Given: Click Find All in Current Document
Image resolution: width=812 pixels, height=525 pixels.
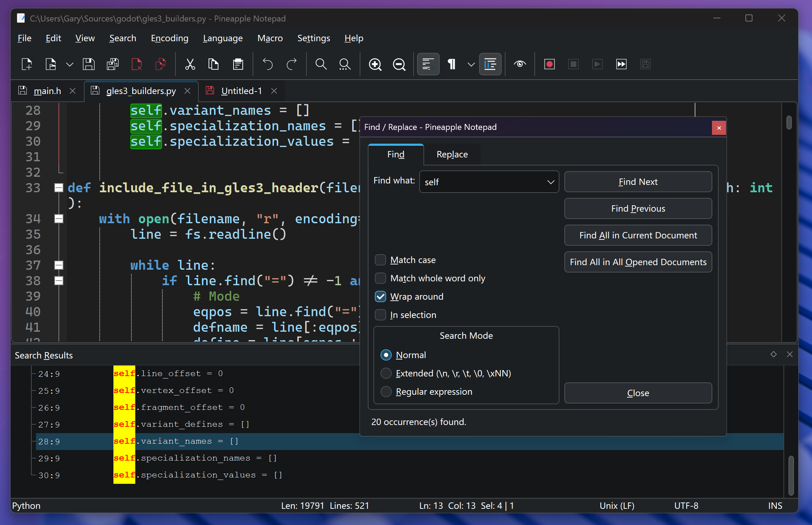Looking at the screenshot, I should 638,235.
